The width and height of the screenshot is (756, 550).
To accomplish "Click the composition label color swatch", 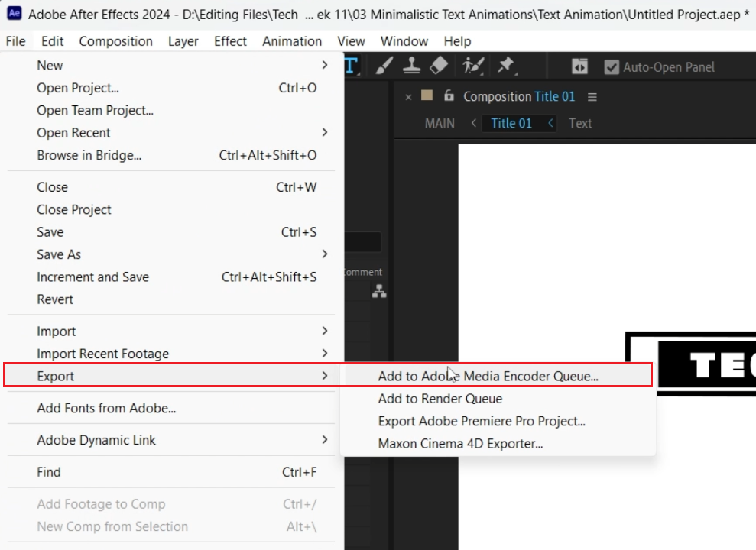I will coord(427,96).
